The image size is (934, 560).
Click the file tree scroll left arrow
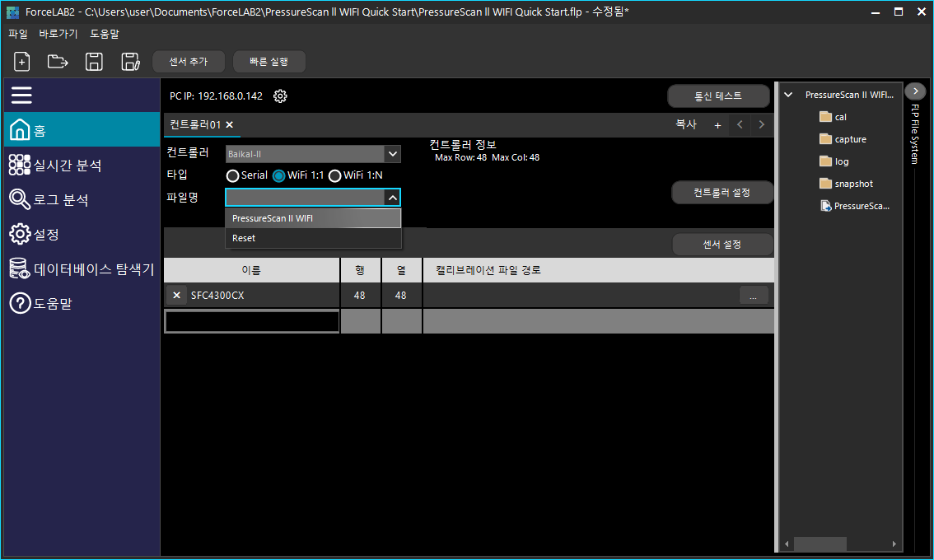(x=787, y=544)
